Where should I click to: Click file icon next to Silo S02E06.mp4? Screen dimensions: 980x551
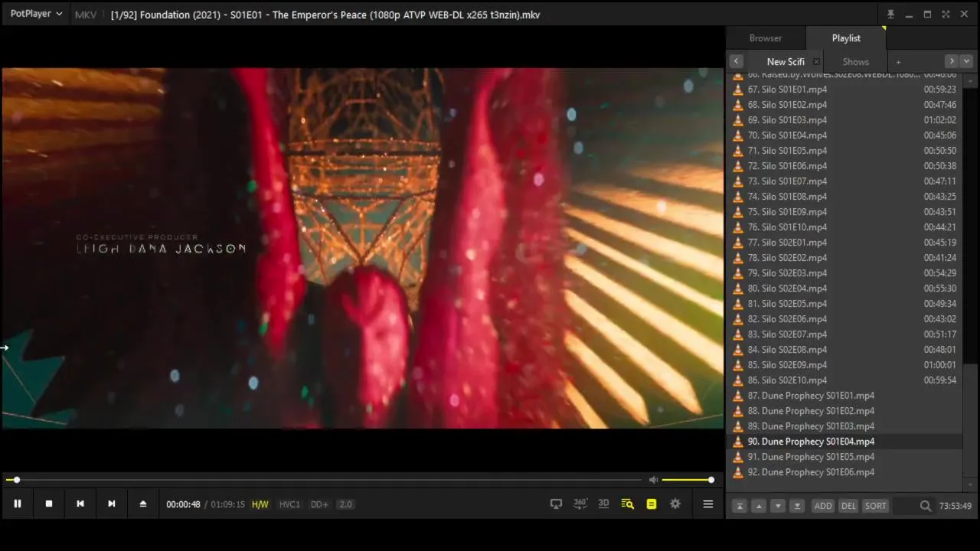tap(738, 319)
